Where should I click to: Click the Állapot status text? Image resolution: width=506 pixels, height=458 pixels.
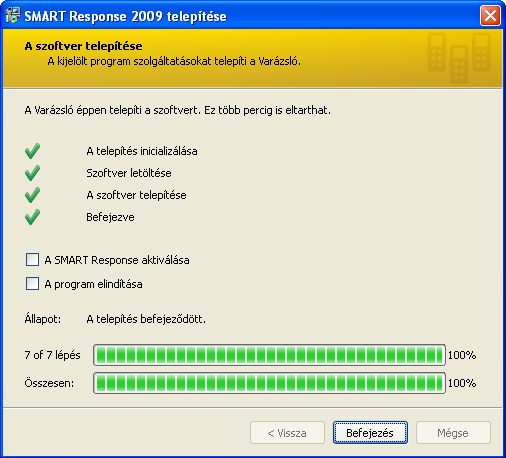tap(146, 319)
